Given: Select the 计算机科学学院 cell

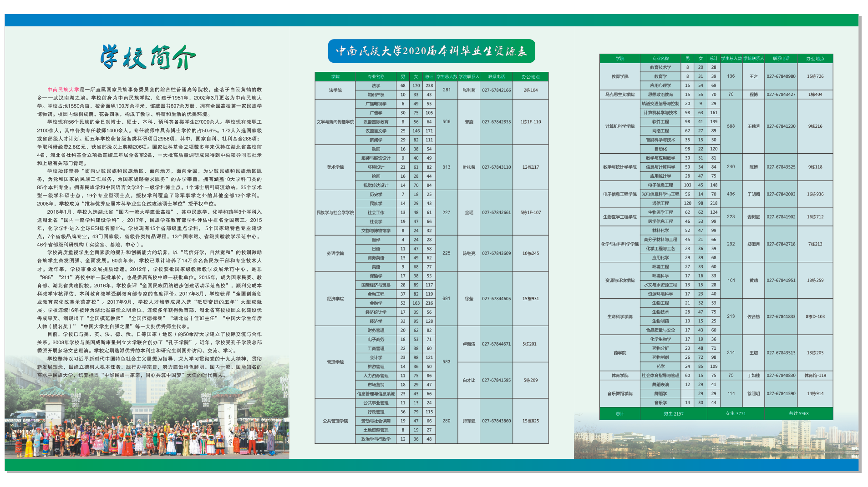Looking at the screenshot, I should (x=619, y=126).
